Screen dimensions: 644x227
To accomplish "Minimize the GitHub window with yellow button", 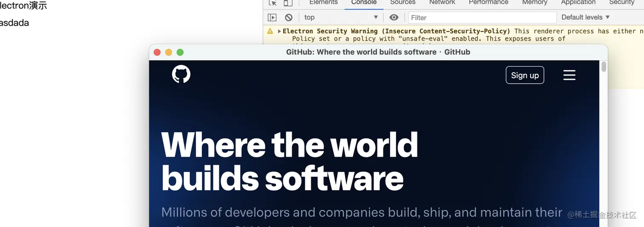I will tap(168, 52).
